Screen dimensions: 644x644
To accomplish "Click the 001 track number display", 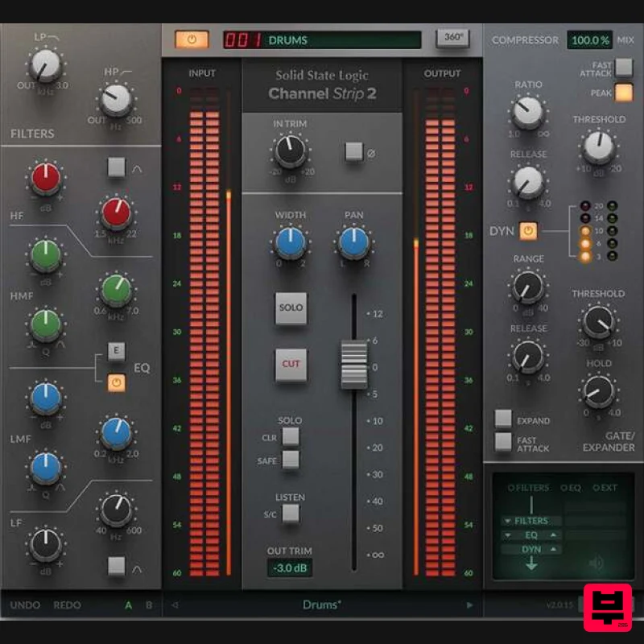I will click(243, 39).
